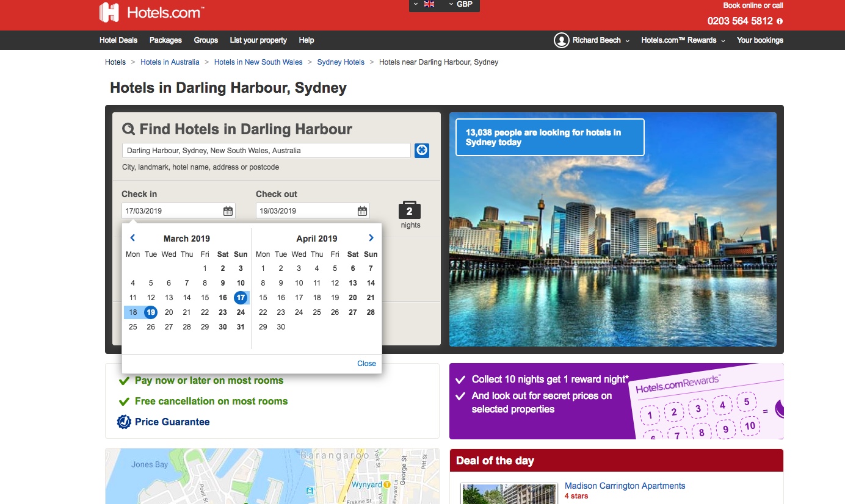The image size is (845, 504).
Task: Click 'Free cancellation on most rooms' text
Action: coord(211,401)
